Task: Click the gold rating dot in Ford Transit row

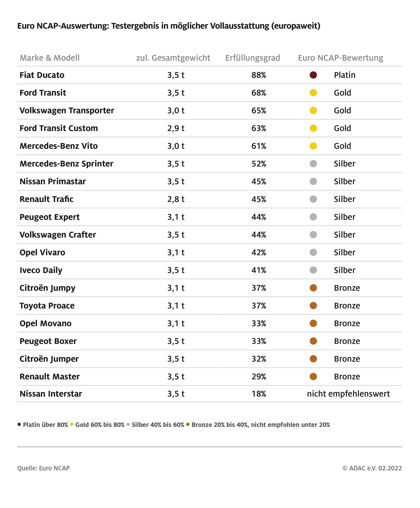Action: coord(313,93)
